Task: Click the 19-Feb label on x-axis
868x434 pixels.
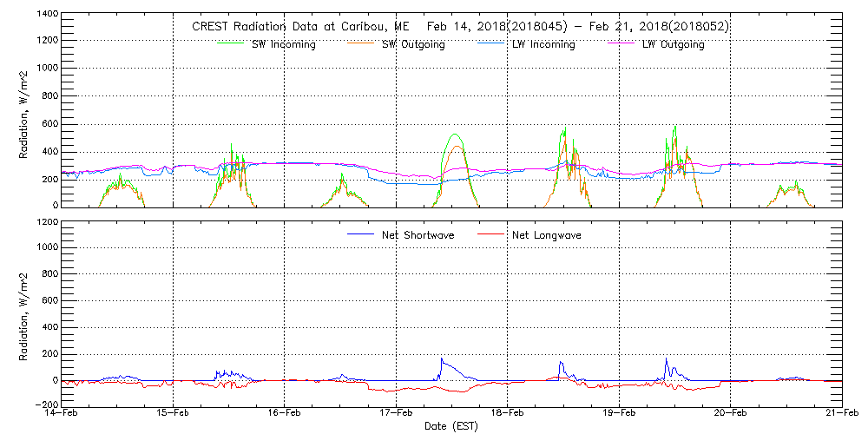Action: pyautogui.click(x=619, y=413)
